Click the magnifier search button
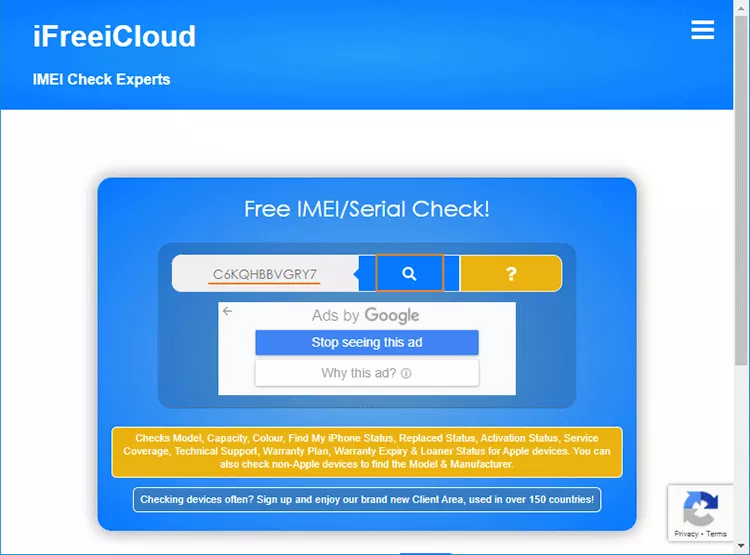 coord(409,273)
